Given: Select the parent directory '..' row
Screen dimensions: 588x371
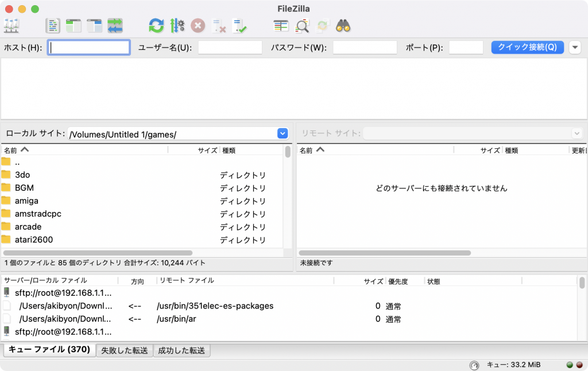Looking at the screenshot, I should coord(142,162).
